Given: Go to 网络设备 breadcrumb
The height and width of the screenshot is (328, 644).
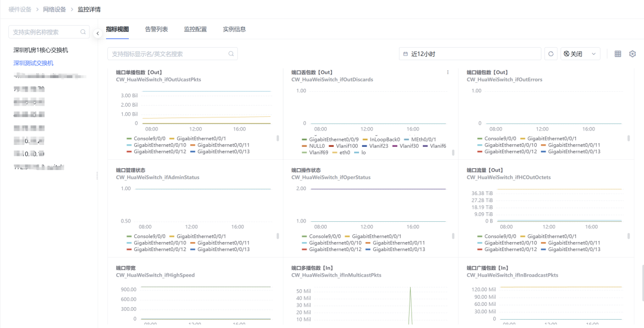Looking at the screenshot, I should [x=54, y=9].
